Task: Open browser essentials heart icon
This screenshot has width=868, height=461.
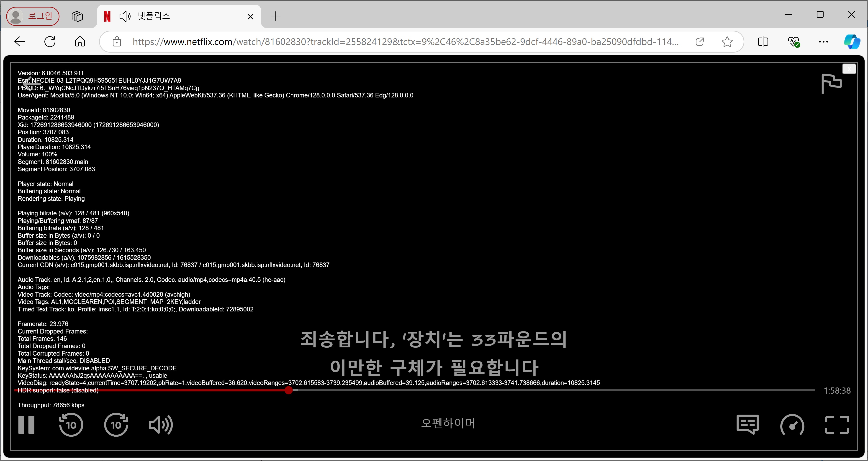Action: tap(794, 42)
